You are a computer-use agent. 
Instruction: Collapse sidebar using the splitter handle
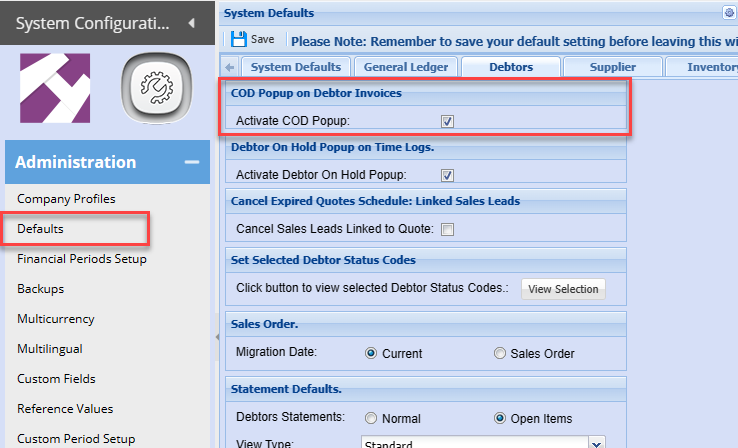point(216,339)
